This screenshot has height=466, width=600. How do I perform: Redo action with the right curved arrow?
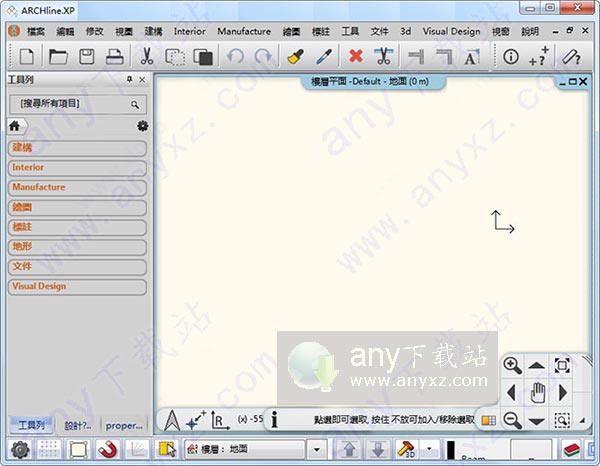click(x=263, y=57)
